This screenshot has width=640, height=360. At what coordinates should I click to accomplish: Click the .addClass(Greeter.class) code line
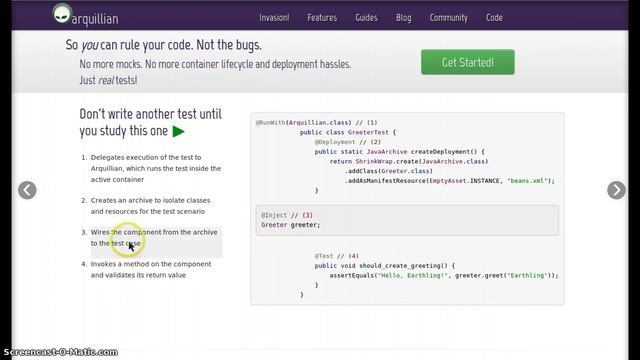click(389, 171)
